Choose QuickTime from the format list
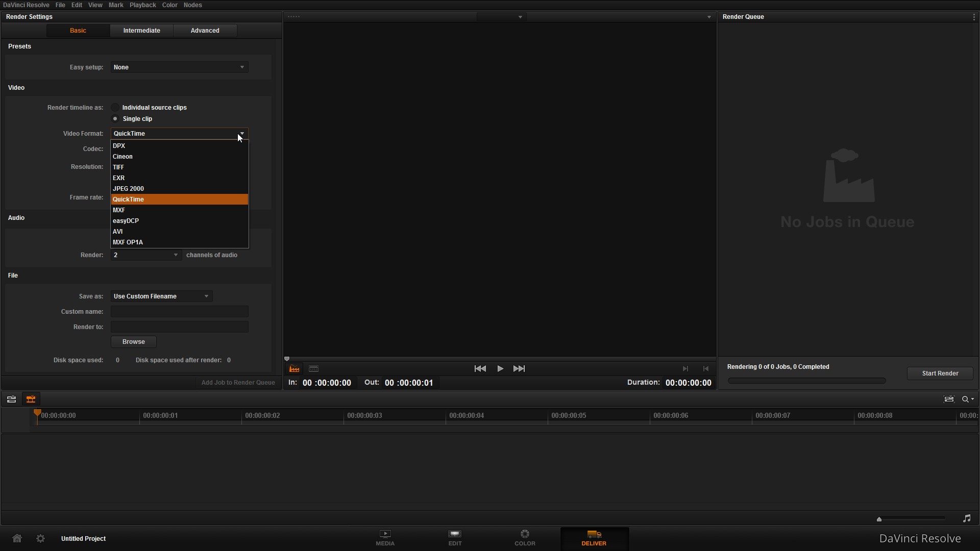This screenshot has height=551, width=980. 180,199
